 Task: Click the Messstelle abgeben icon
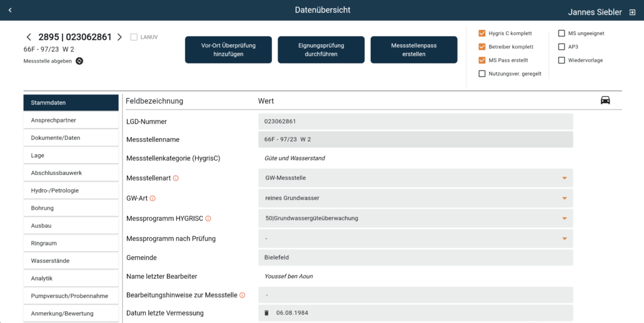coord(79,61)
